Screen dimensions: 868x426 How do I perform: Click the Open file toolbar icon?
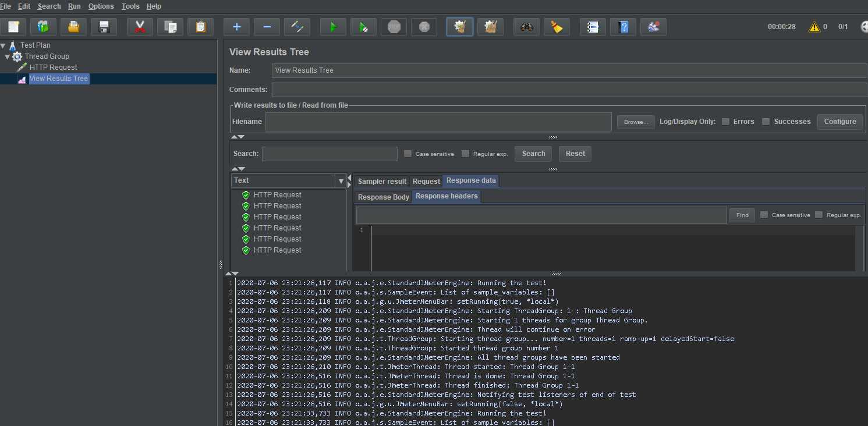(x=74, y=27)
